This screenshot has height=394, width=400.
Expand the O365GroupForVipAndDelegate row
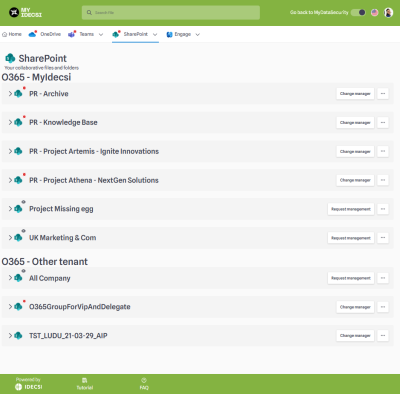pos(10,307)
